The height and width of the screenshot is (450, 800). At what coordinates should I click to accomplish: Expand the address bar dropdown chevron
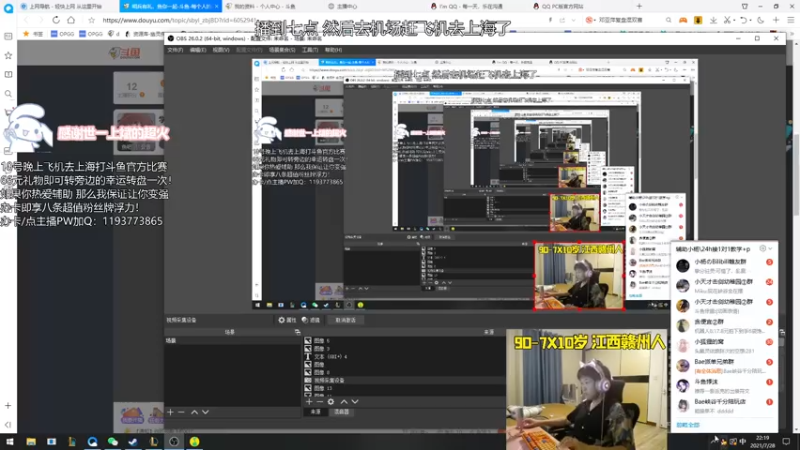click(573, 20)
